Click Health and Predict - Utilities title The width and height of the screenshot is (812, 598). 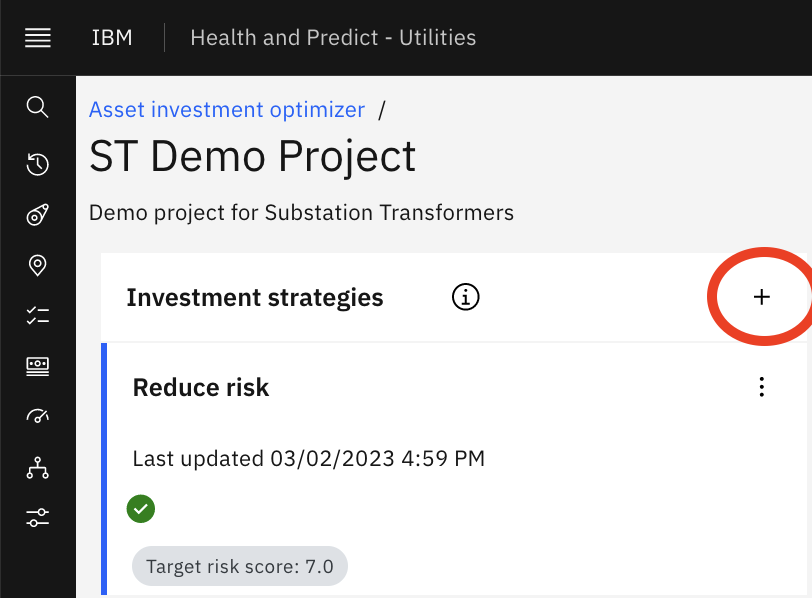333,38
